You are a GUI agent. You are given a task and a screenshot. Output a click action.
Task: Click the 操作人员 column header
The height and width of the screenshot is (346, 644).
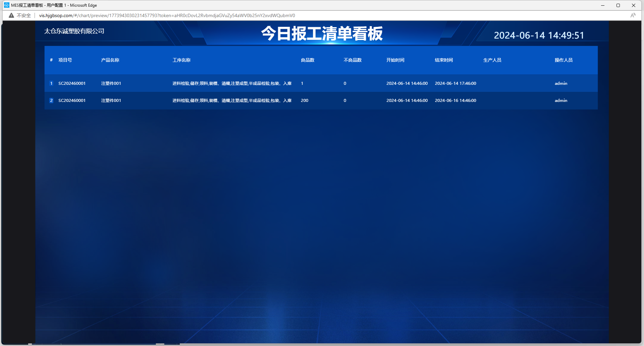563,60
